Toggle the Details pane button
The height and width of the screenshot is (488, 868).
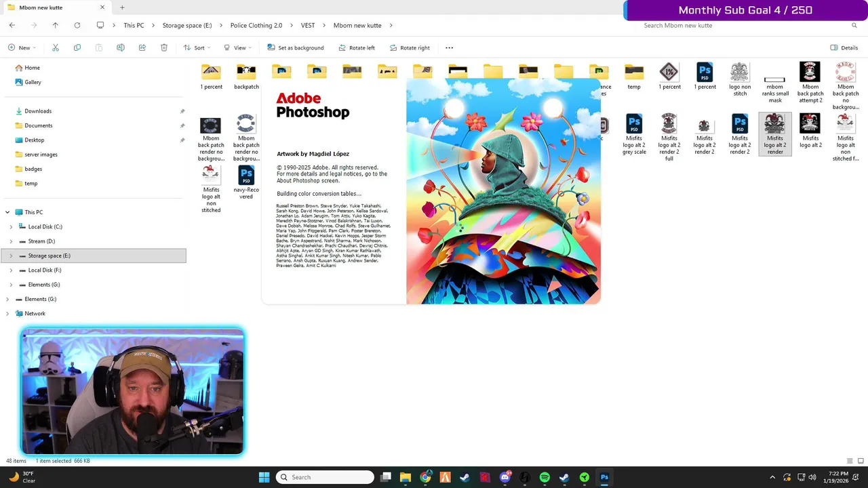click(844, 47)
